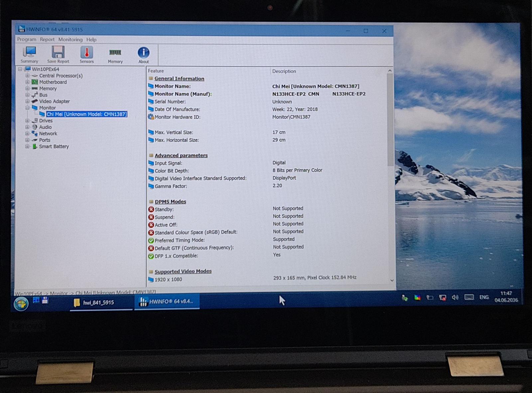Click the Bus tree icon
Screen dimensions: 532x393
pyautogui.click(x=35, y=95)
